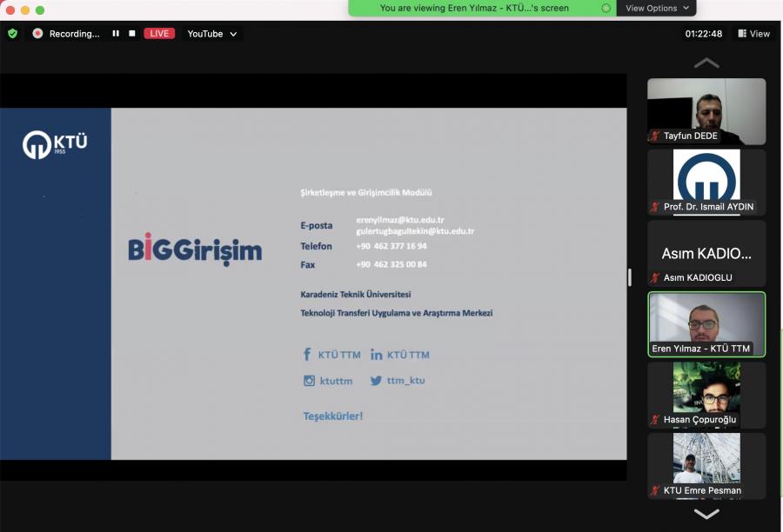783x532 pixels.
Task: Click the Karadeniz Teknik Üniversitesi text
Action: [x=356, y=295]
